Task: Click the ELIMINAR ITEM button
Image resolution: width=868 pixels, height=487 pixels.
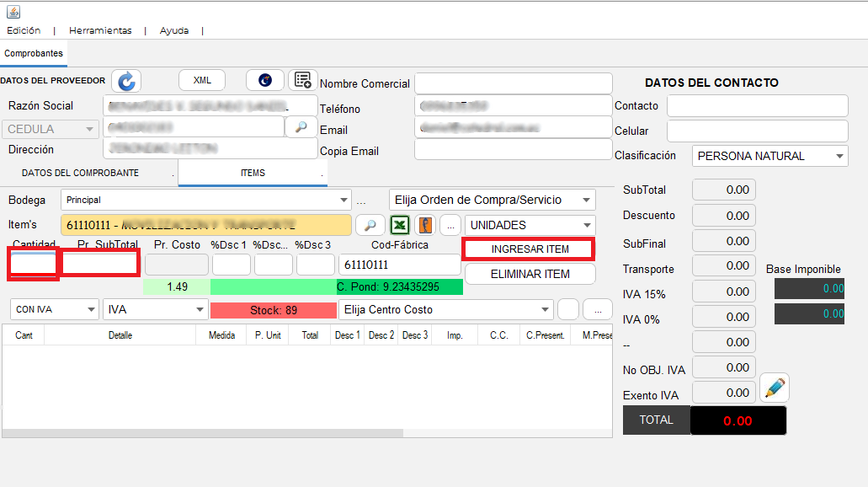Action: click(x=530, y=274)
